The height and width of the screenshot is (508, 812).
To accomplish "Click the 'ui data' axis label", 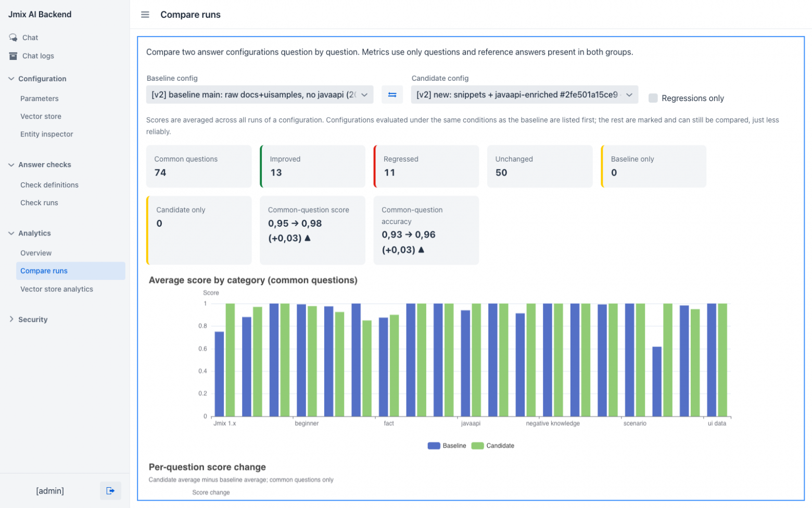I will 717,424.
